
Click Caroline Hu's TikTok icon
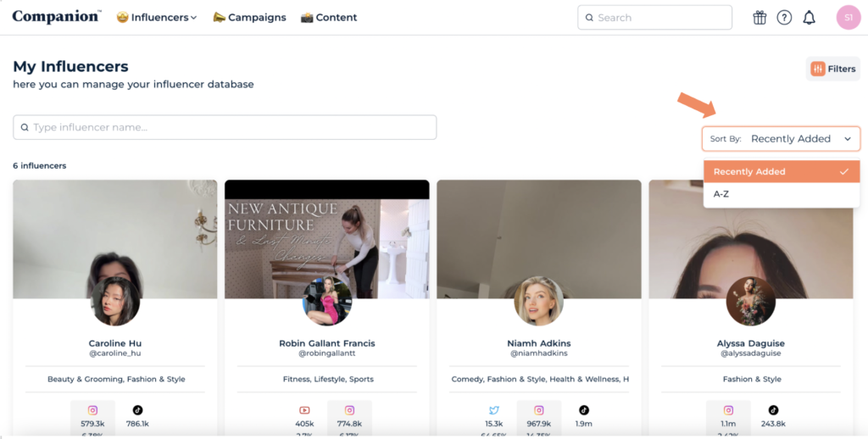click(x=138, y=410)
